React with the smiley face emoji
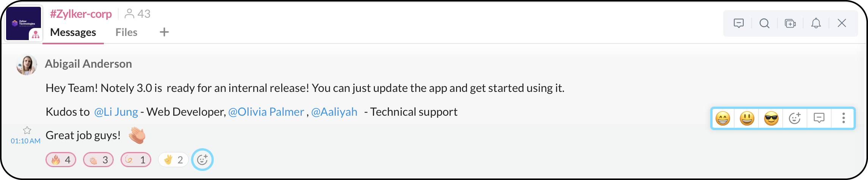Image resolution: width=868 pixels, height=180 pixels. 747,118
